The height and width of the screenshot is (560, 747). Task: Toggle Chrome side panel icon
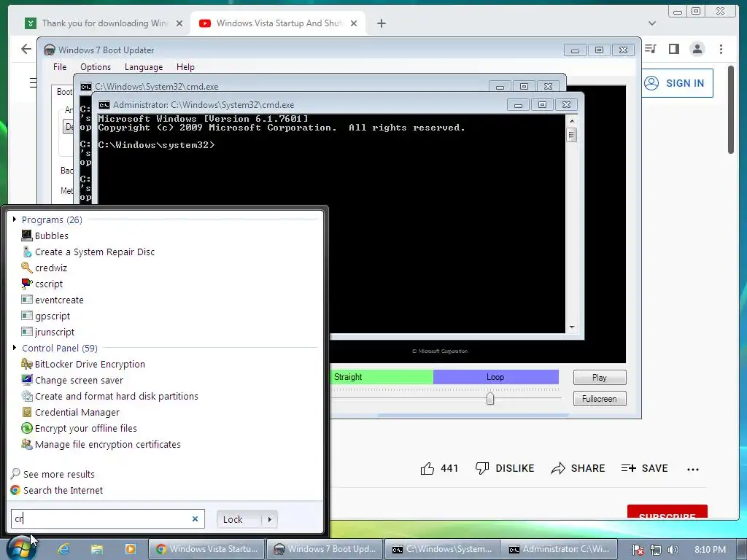click(x=673, y=49)
